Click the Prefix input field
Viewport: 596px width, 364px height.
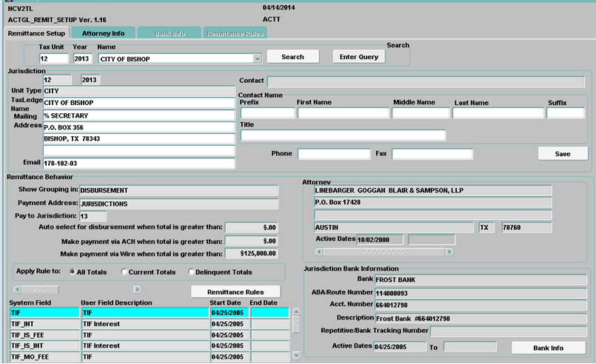(x=267, y=113)
